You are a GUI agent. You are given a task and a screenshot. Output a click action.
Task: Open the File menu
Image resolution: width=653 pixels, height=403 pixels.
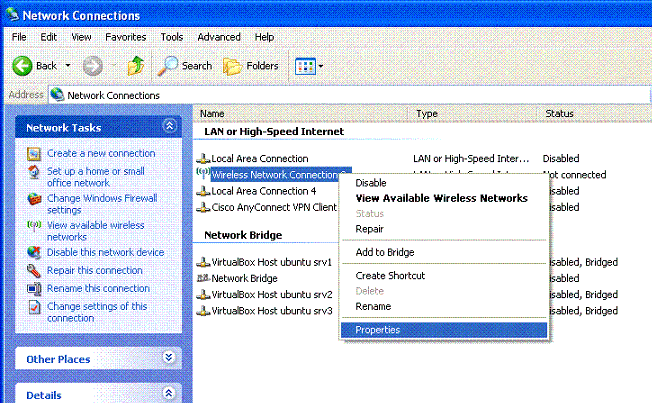coord(19,37)
